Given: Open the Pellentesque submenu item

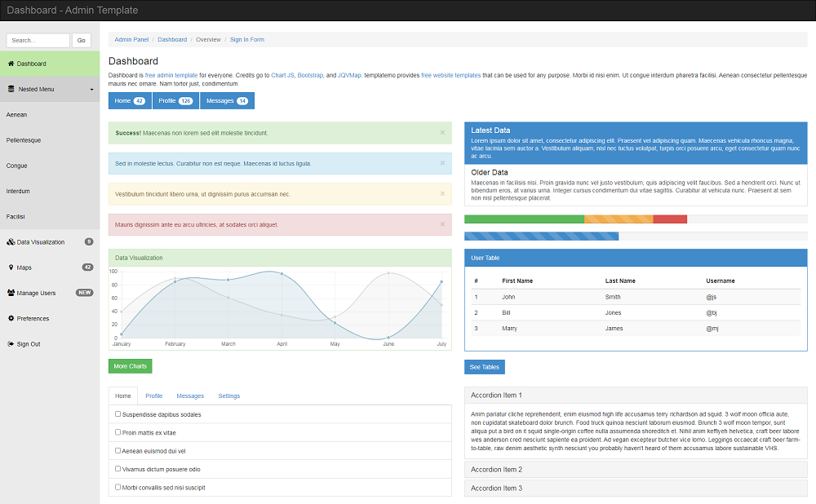Looking at the screenshot, I should click(50, 140).
